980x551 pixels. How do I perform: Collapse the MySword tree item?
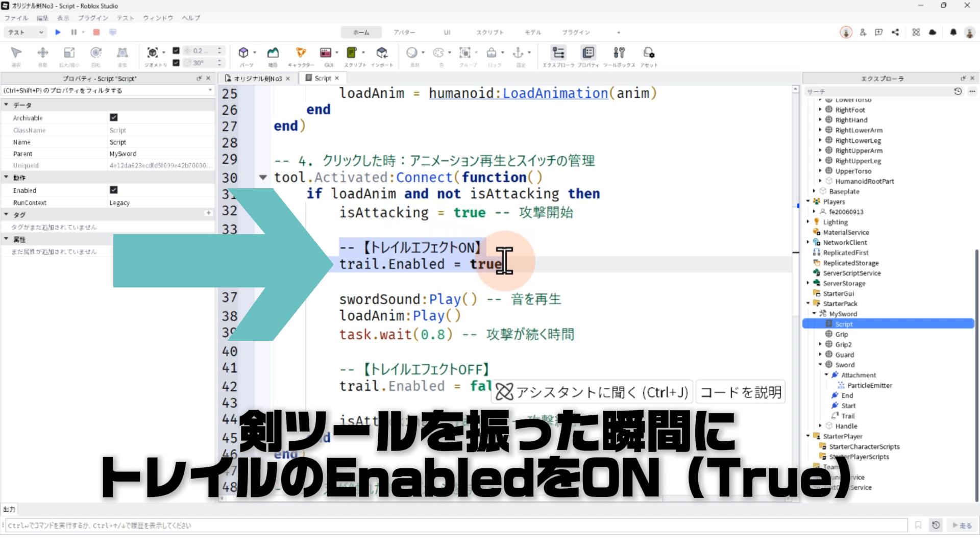tap(814, 314)
